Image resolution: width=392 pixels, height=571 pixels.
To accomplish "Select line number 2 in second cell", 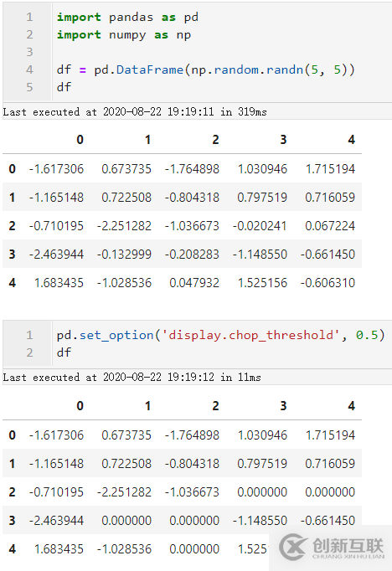I will tap(29, 352).
